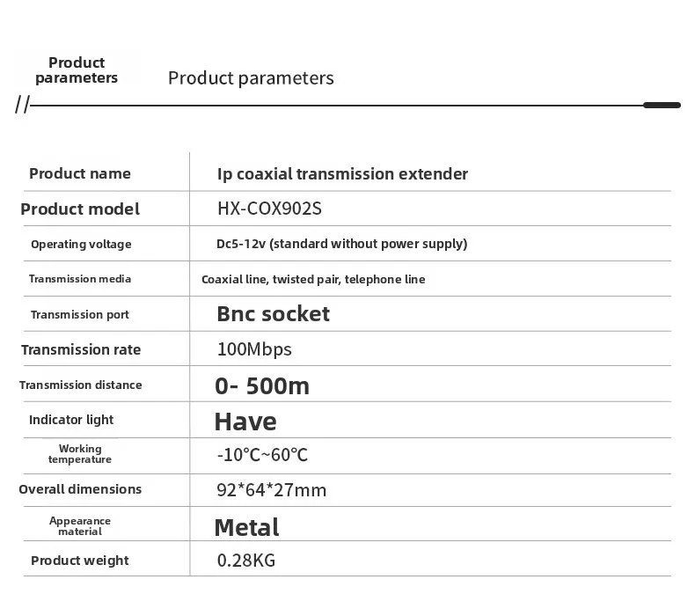Select the "Product name" row label
This screenshot has width=695, height=616.
coord(79,173)
